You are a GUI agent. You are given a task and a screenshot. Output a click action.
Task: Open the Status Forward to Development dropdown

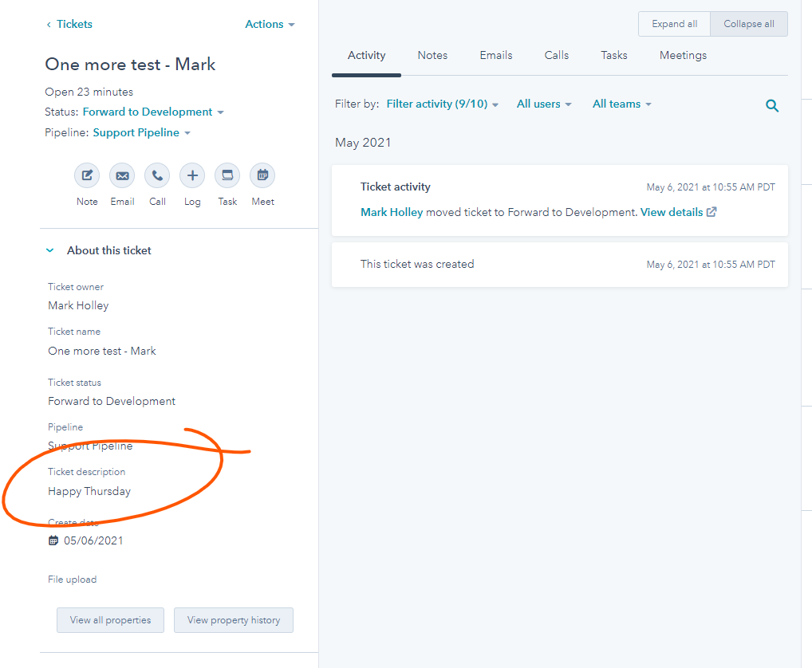coord(153,112)
